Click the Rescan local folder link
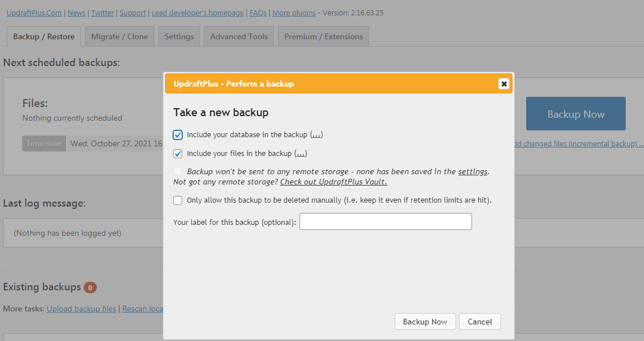The image size is (644, 341). [142, 309]
